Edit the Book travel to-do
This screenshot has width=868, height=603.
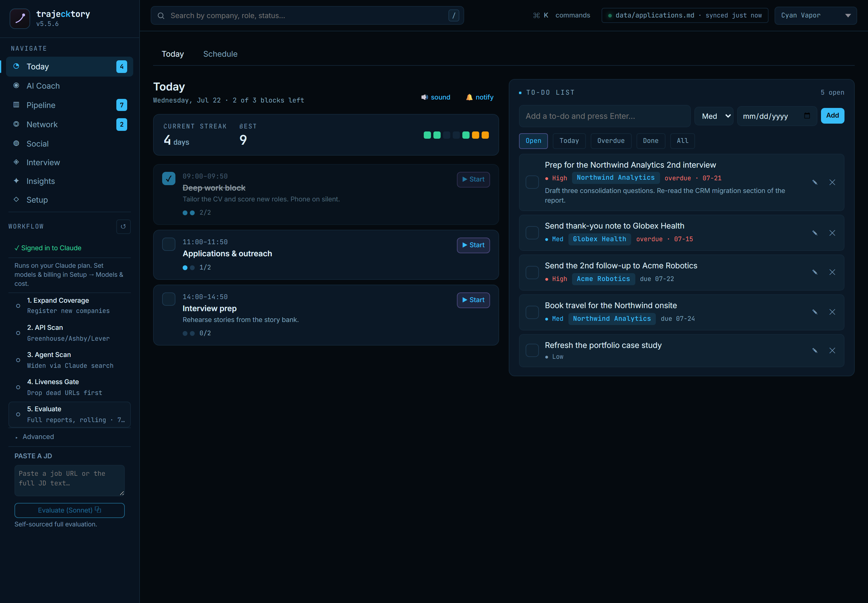tap(815, 312)
